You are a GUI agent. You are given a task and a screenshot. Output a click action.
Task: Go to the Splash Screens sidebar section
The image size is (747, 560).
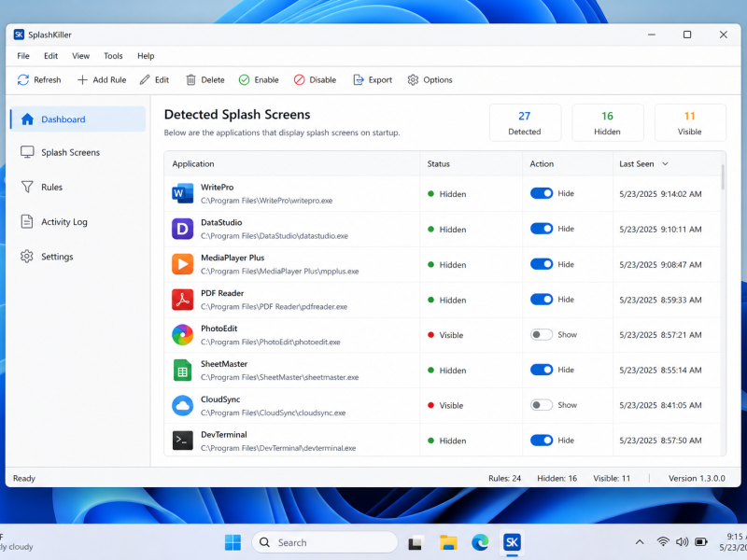pos(78,152)
